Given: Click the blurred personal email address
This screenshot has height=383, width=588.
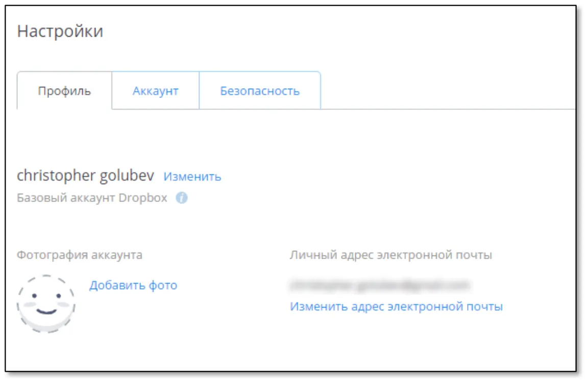Looking at the screenshot, I should [380, 286].
